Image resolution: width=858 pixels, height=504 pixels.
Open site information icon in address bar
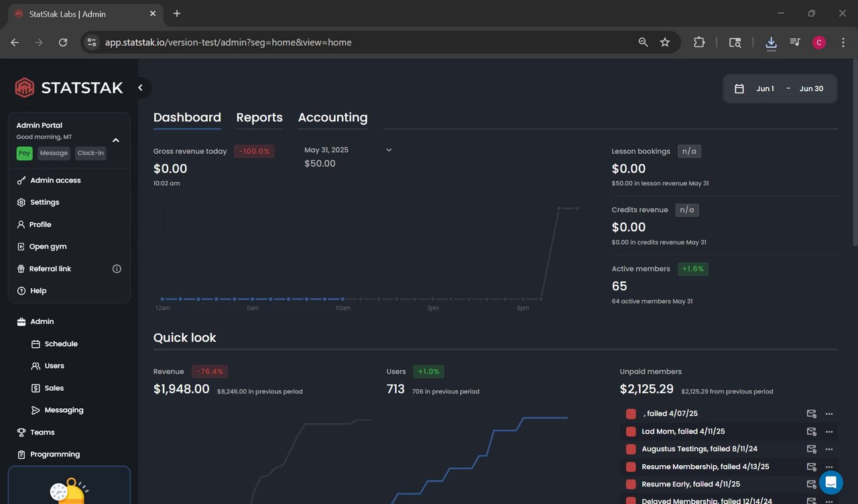[93, 42]
